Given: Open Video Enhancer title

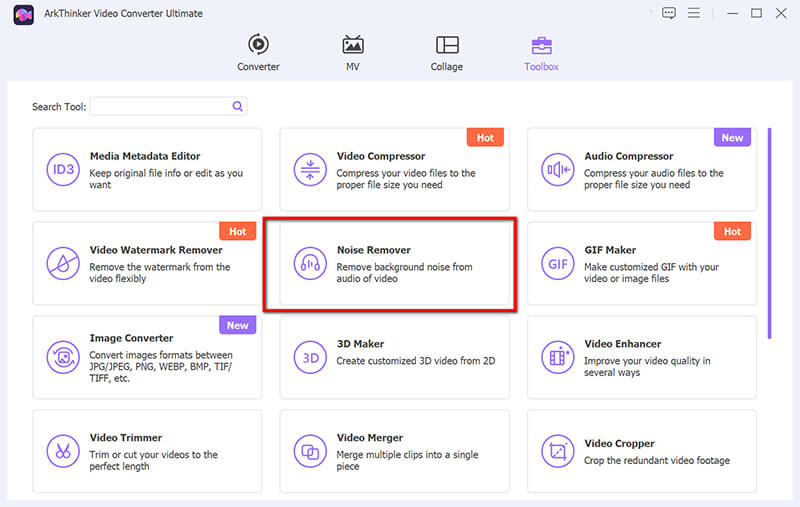Looking at the screenshot, I should [622, 344].
